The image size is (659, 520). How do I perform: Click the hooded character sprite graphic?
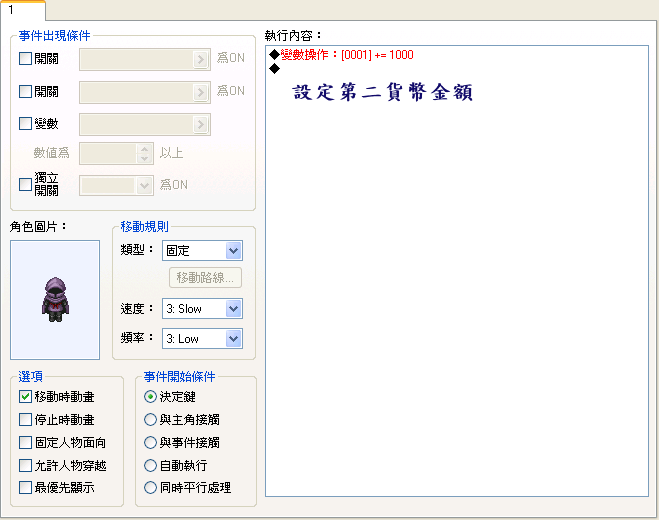click(x=55, y=300)
